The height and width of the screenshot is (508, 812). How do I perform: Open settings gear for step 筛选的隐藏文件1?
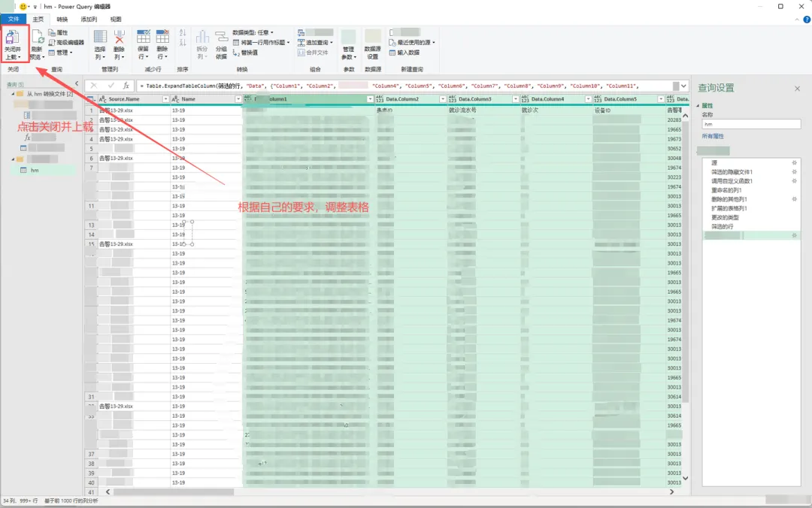794,172
